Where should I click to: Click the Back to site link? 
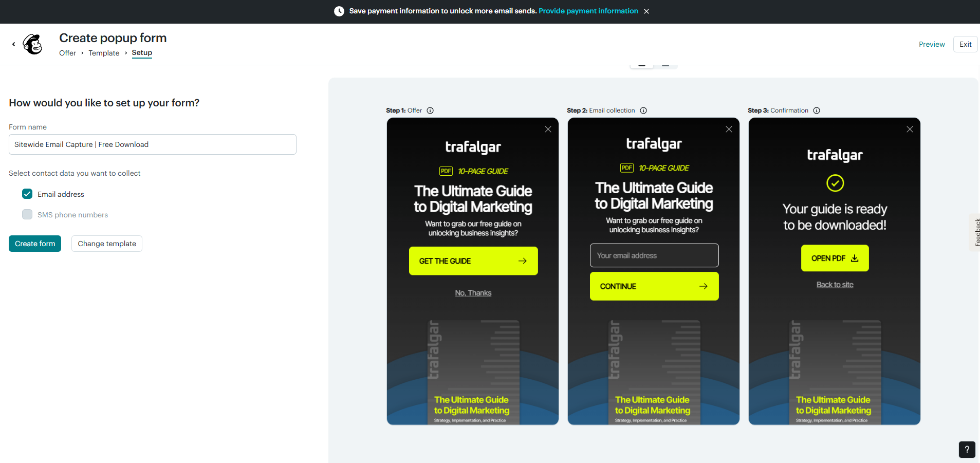pyautogui.click(x=835, y=285)
